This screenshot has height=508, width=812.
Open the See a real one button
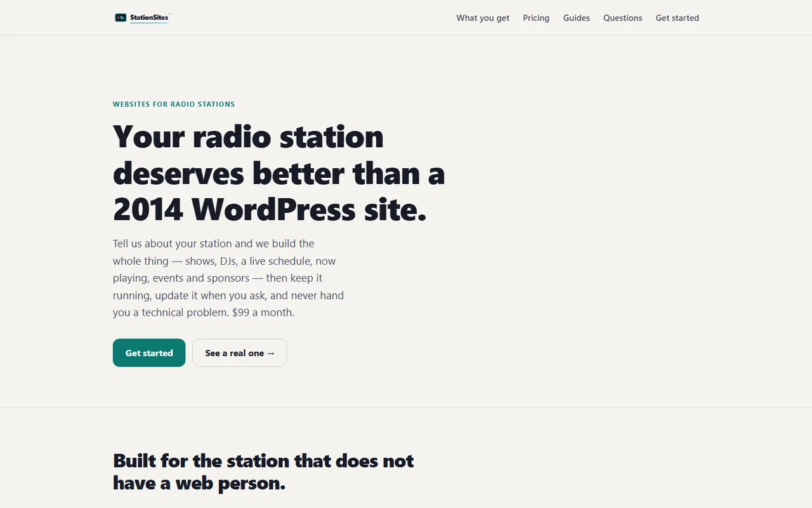pyautogui.click(x=240, y=352)
